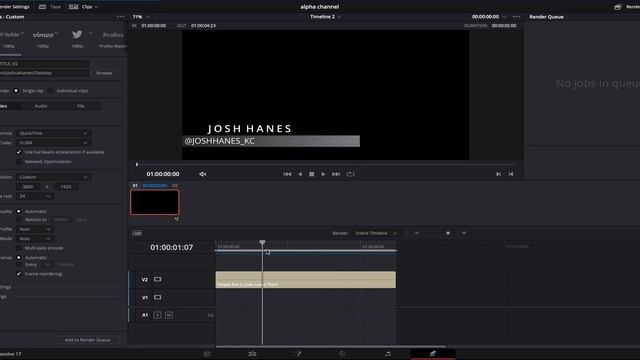
Task: Enable the Multi-pass encode checkbox
Action: click(x=19, y=248)
